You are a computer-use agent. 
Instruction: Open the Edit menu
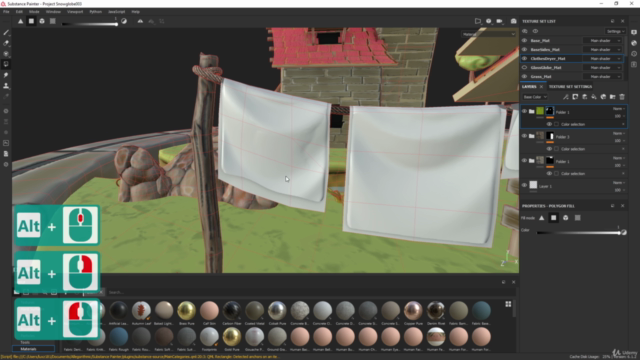click(19, 12)
